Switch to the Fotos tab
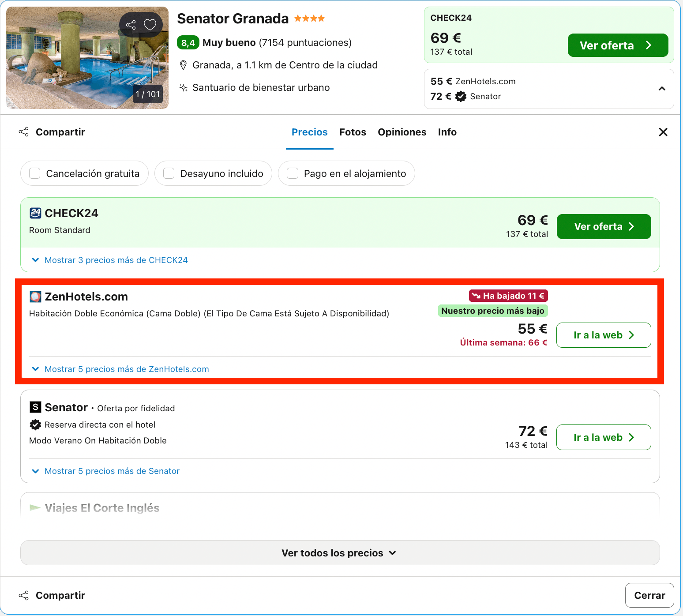The width and height of the screenshot is (683, 616). click(x=353, y=132)
